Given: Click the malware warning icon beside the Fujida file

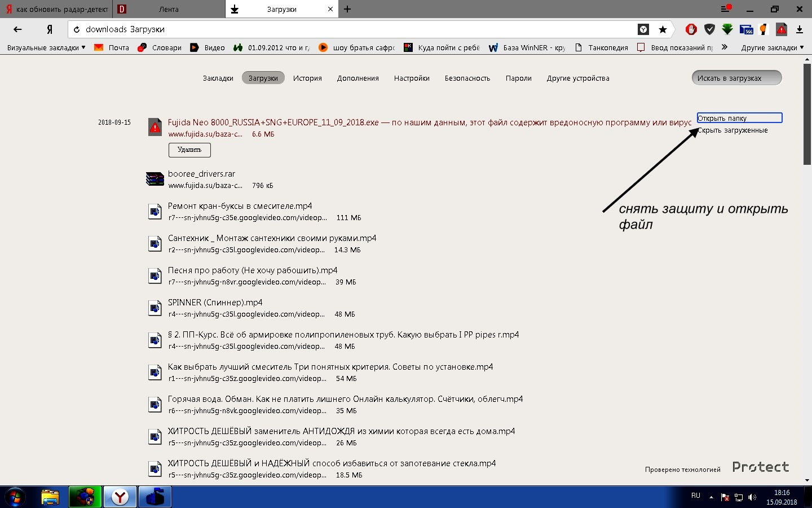Looking at the screenshot, I should 155,127.
